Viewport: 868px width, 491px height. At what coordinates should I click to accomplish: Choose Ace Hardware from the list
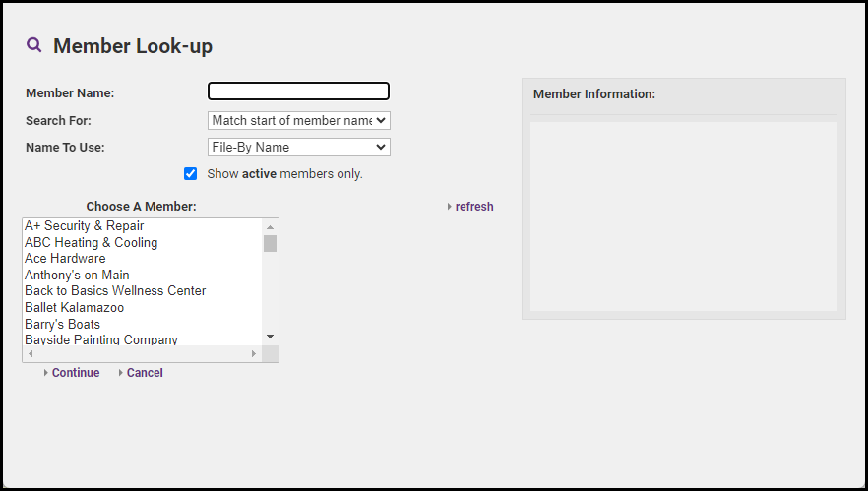point(65,259)
